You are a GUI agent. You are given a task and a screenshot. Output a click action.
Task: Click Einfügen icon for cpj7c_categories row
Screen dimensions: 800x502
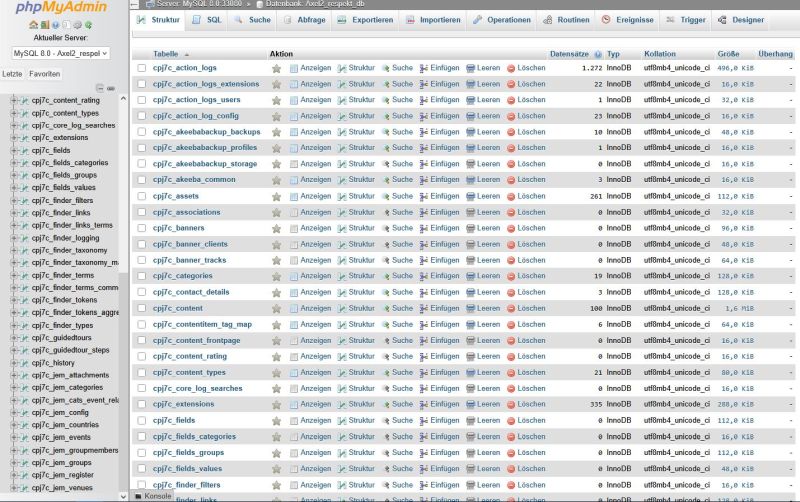424,276
